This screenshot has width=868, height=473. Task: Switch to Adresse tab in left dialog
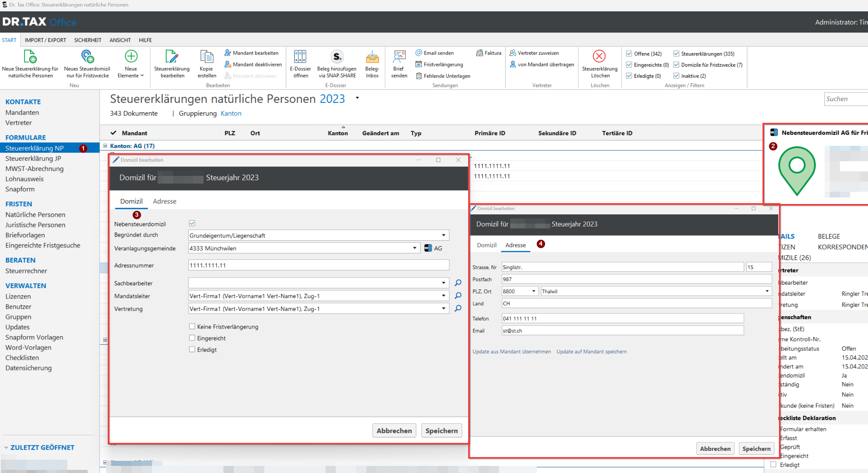pos(164,201)
